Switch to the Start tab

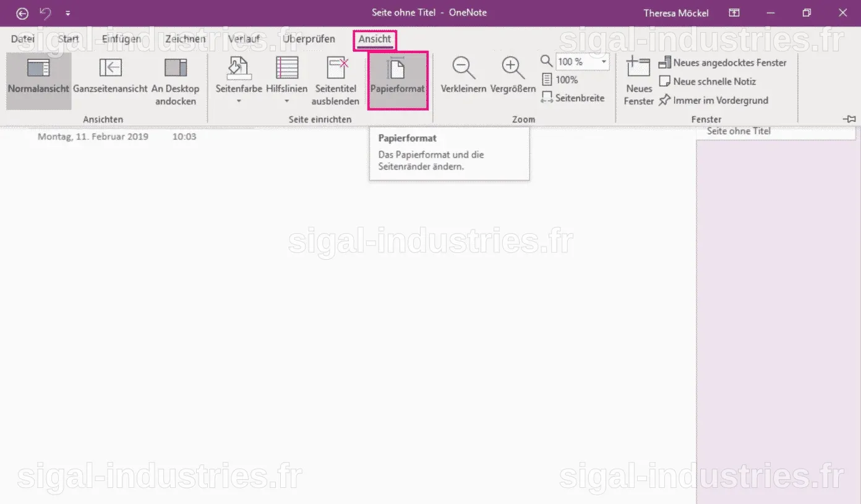coord(68,39)
